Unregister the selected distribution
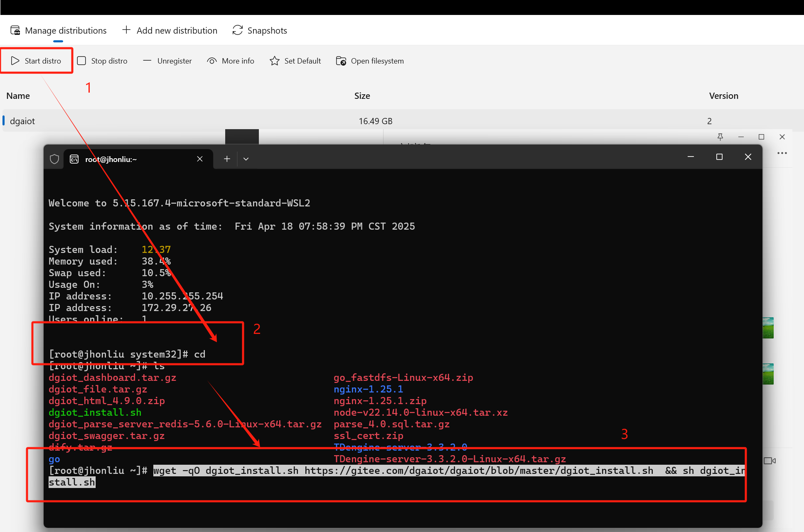This screenshot has height=532, width=804. click(x=167, y=61)
